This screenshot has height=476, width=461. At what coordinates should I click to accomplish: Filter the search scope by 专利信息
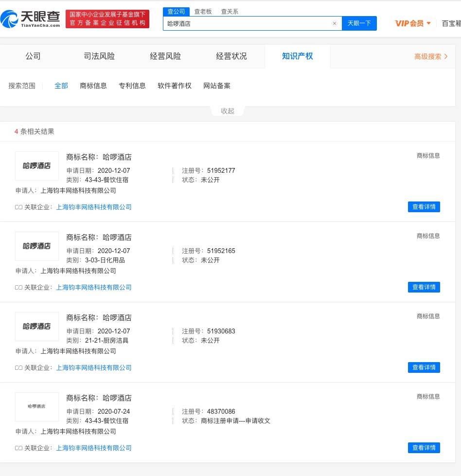[x=132, y=86]
